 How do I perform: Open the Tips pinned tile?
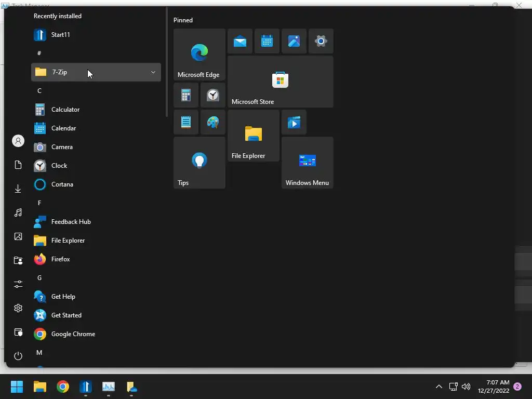pos(199,163)
